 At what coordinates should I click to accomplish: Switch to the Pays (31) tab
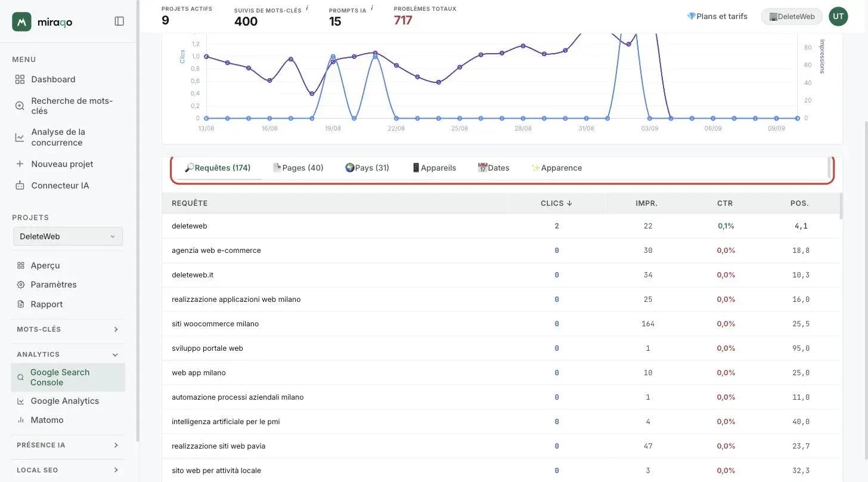[x=367, y=168]
